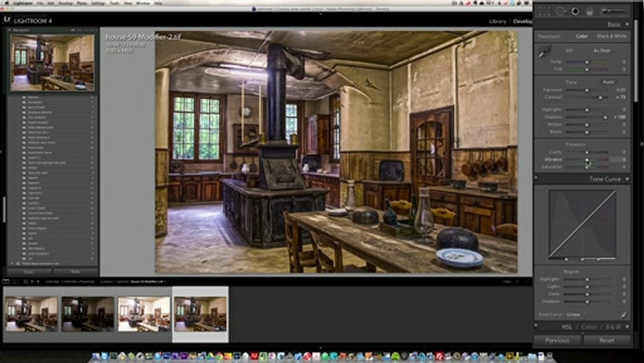Select the dark second filmstrip thumbnail

pos(88,314)
